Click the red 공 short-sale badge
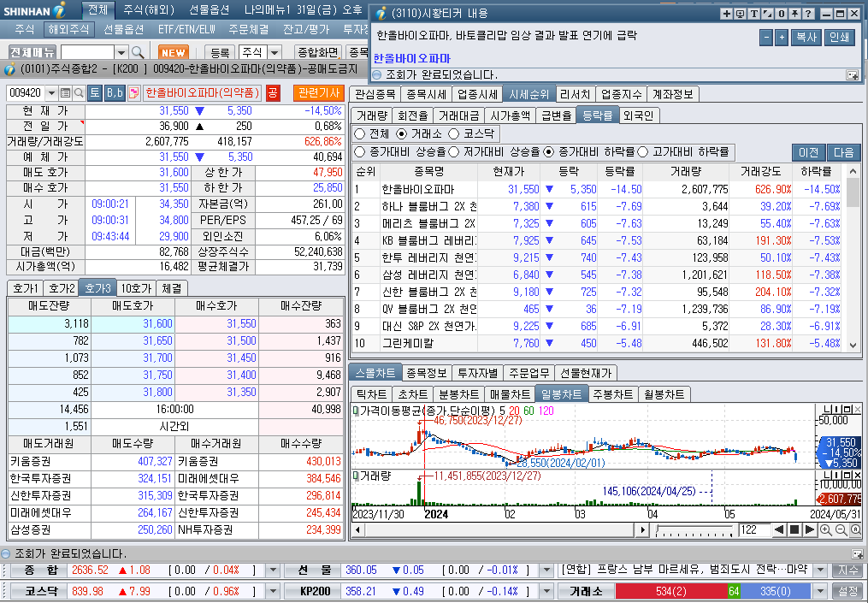Image resolution: width=868 pixels, height=603 pixels. pos(272,93)
